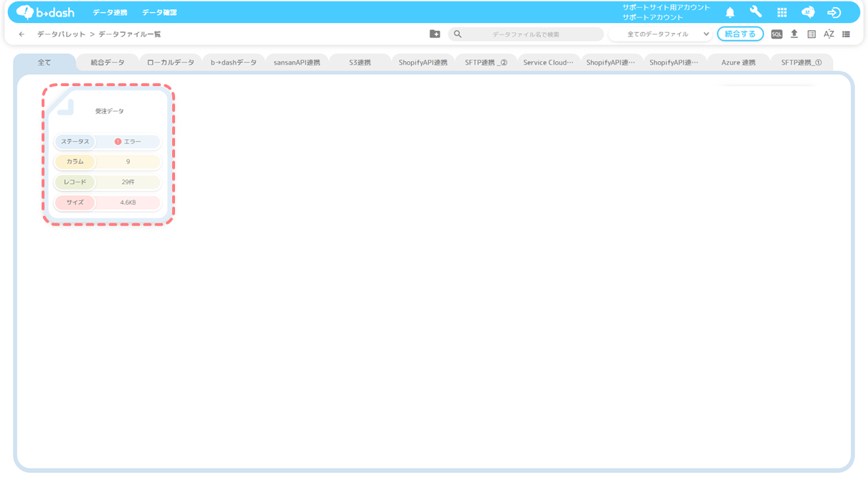
Task: Click the ステータス label
Action: (75, 141)
